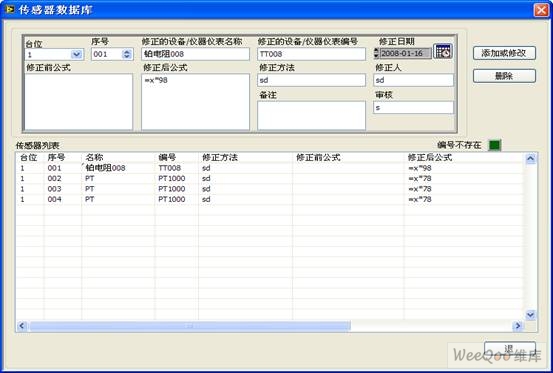Focus the 序号 input field showing 001
The image size is (553, 373).
[x=107, y=54]
